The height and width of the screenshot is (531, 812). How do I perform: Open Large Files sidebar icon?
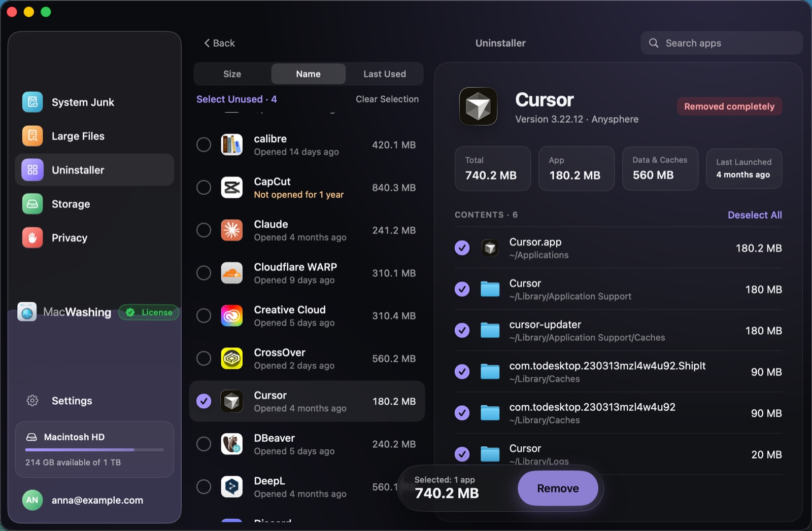[x=32, y=136]
